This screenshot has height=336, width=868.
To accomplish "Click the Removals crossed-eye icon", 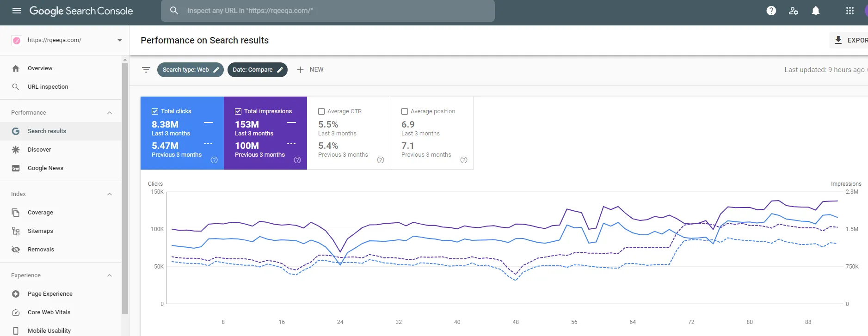I will [16, 250].
